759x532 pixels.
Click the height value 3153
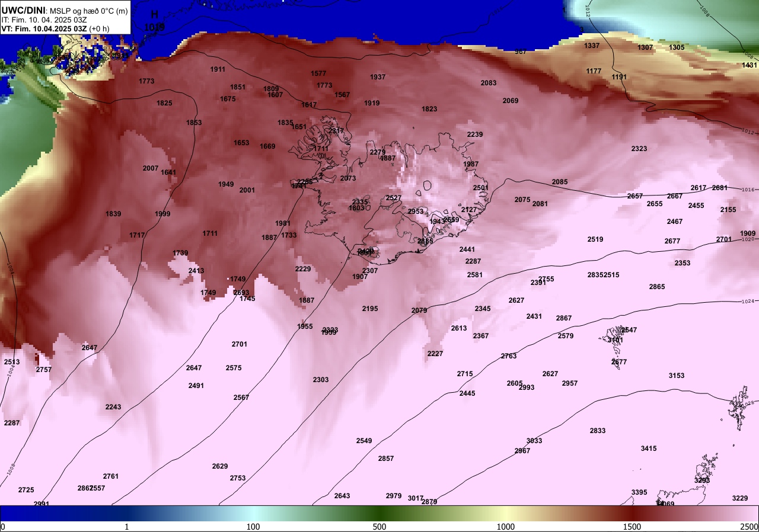point(677,376)
